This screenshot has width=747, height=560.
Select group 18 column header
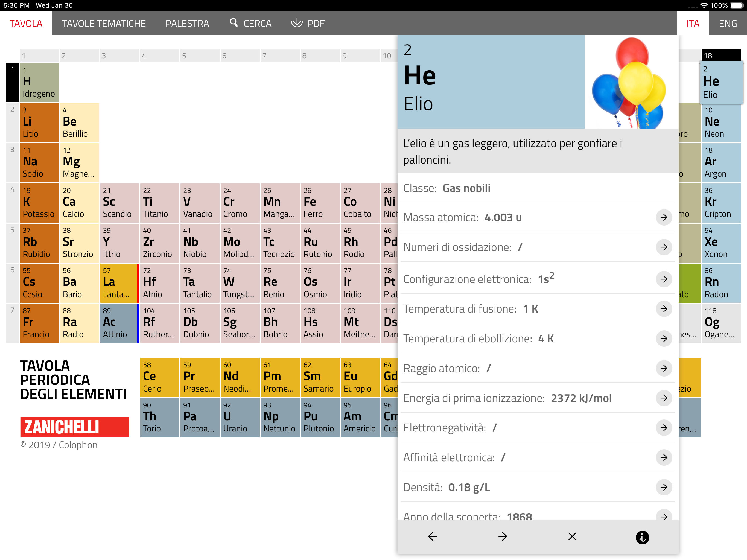(721, 56)
